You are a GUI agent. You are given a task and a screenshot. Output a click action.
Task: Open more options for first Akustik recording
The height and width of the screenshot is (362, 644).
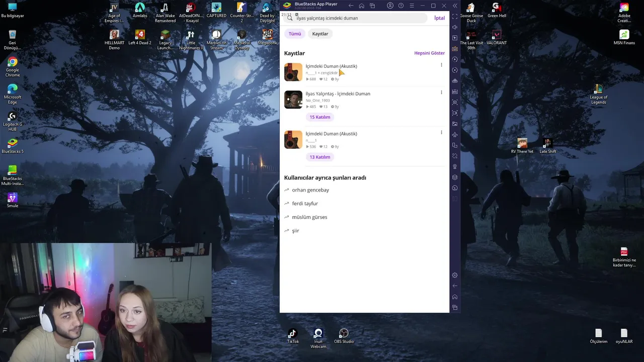click(x=441, y=65)
